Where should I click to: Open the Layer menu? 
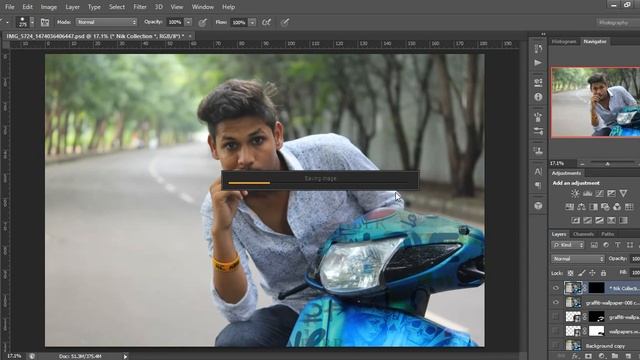[72, 7]
